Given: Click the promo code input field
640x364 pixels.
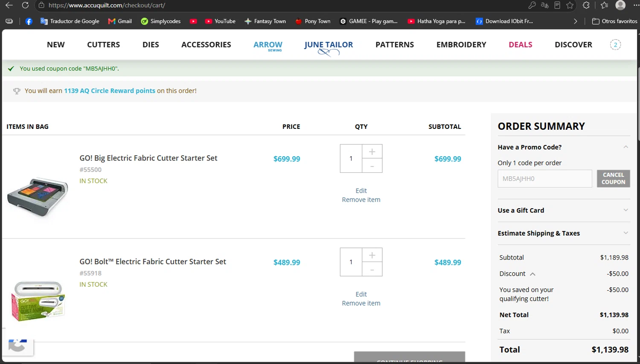Looking at the screenshot, I should (x=545, y=179).
